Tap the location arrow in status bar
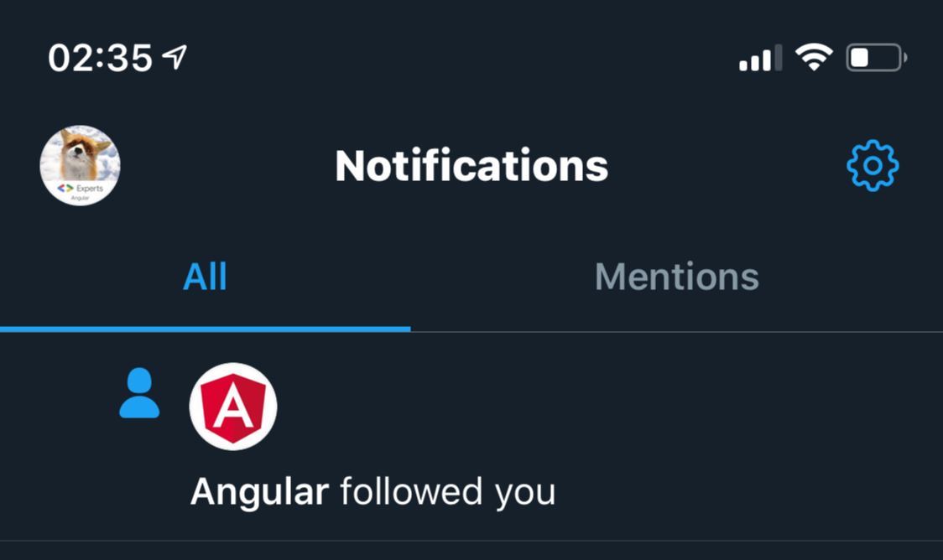Screen dimensions: 943x560 175,58
